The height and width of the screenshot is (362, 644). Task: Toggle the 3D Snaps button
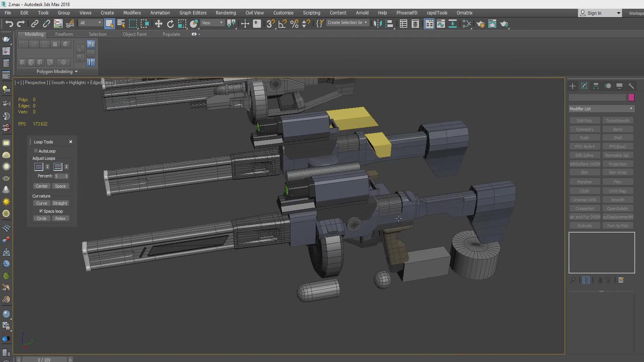(x=271, y=24)
